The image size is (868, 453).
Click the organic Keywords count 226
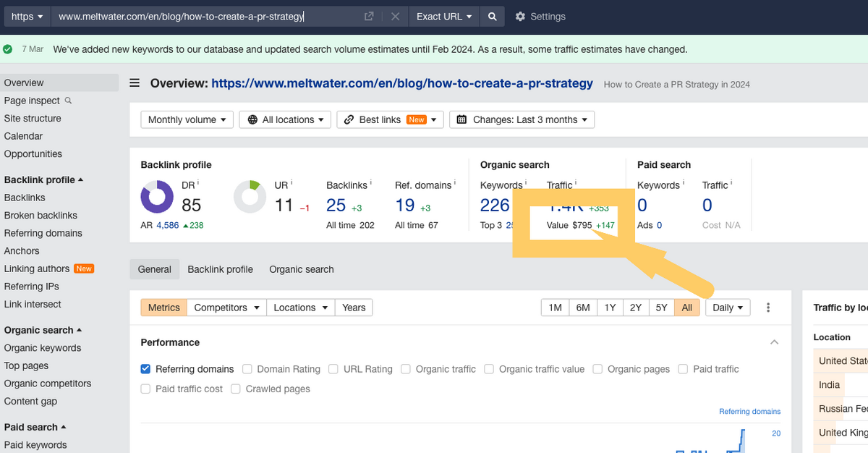(495, 206)
